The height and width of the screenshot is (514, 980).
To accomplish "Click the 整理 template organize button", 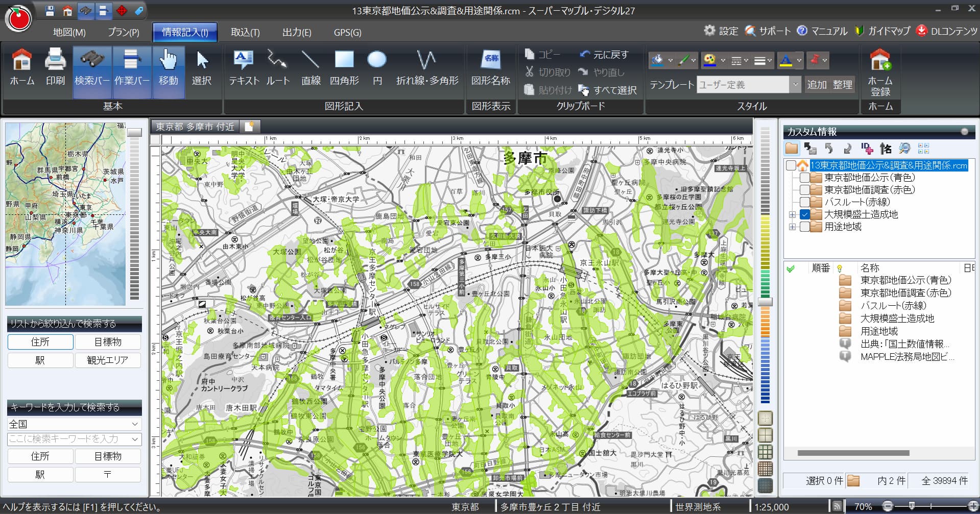I will point(842,85).
